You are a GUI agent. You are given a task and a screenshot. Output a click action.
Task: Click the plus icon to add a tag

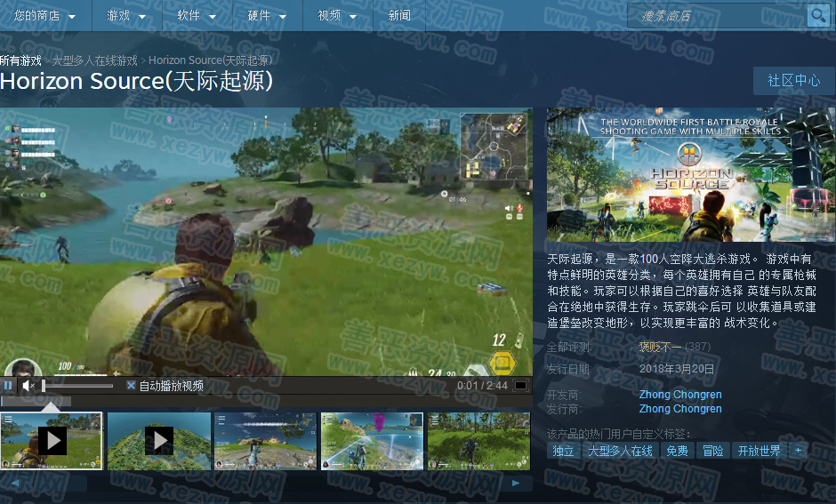point(798,451)
